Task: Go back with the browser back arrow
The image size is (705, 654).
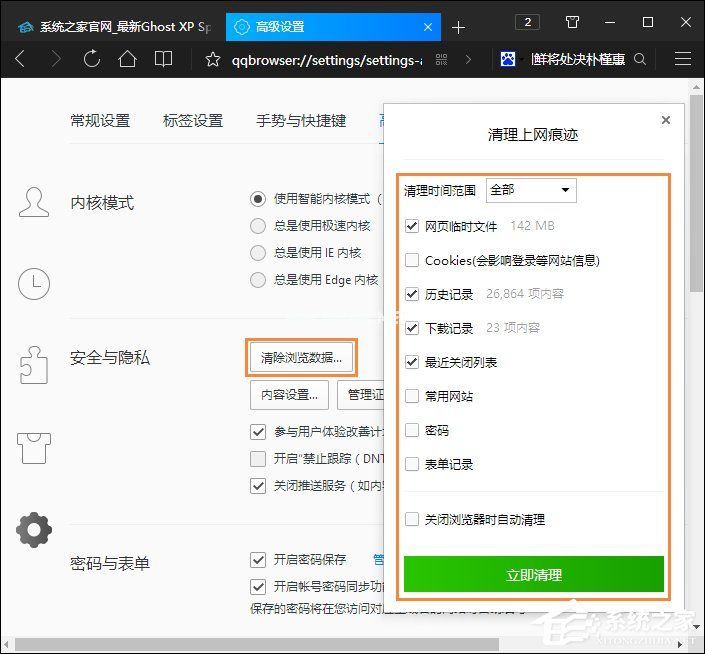Action: (x=20, y=59)
